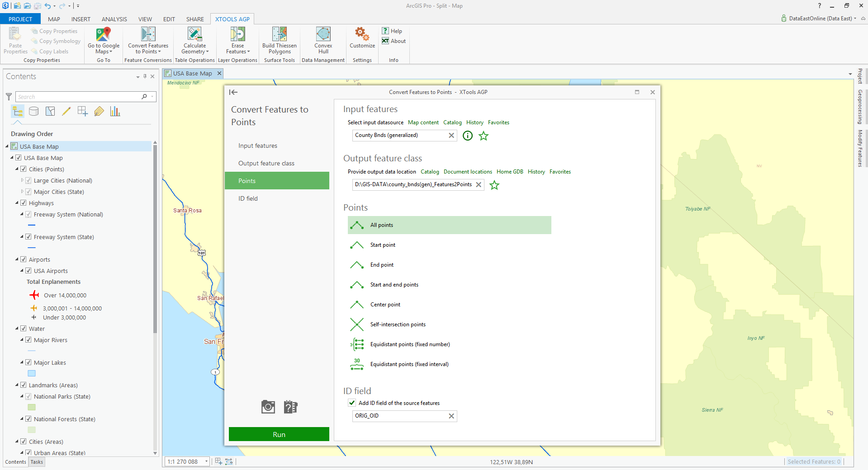Select Center point option
Screen dimensions: 868x470
coord(450,305)
